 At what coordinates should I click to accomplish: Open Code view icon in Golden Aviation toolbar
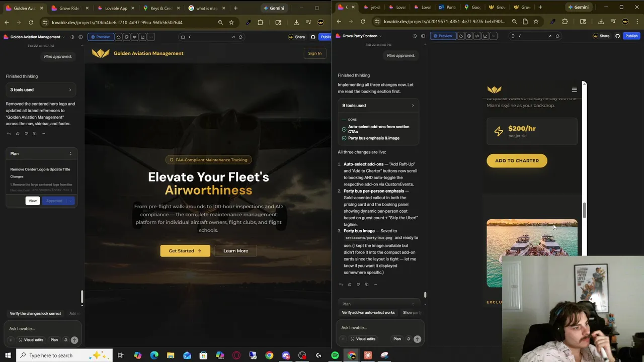pos(135,37)
